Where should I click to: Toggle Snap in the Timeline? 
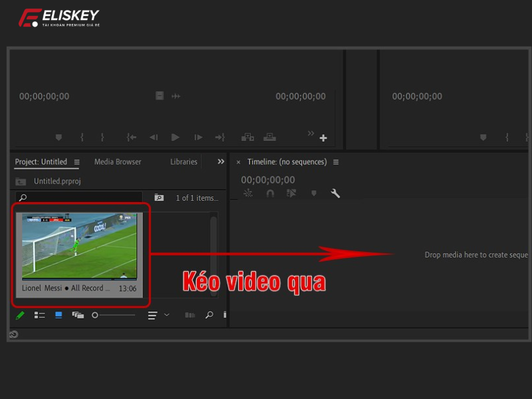(x=269, y=194)
